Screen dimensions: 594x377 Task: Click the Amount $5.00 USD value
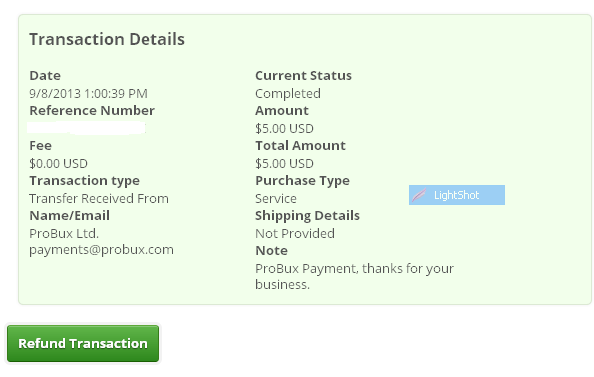(284, 129)
